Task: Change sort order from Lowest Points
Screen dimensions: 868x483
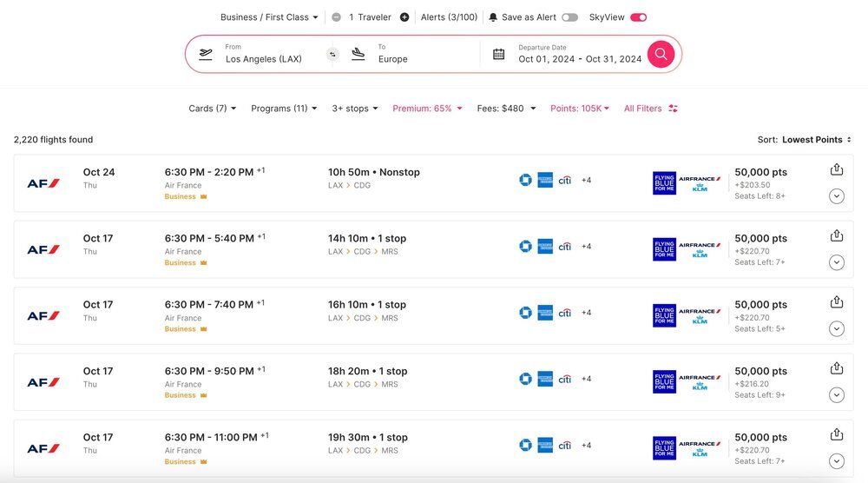Action: 816,140
